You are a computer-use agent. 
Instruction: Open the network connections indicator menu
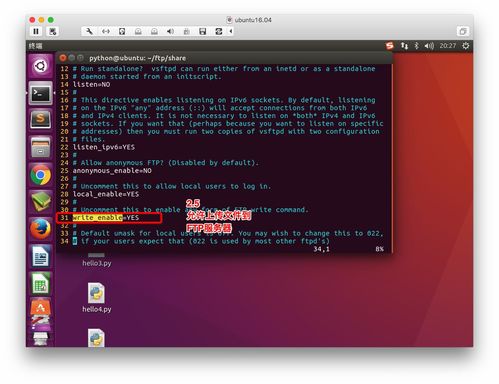(x=404, y=46)
